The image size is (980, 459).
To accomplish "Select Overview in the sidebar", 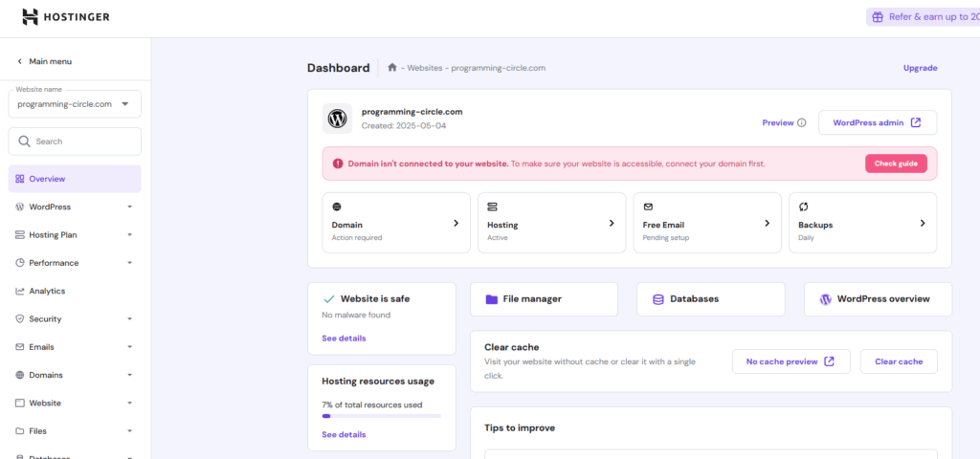I will [x=75, y=179].
